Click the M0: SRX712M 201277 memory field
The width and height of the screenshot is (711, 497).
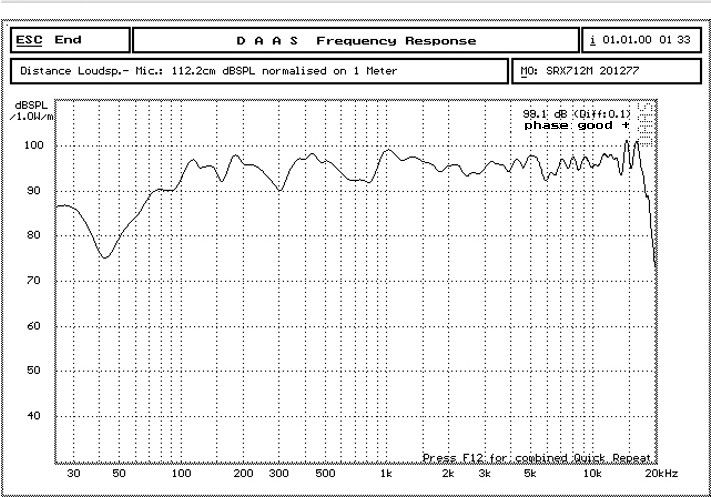(x=606, y=71)
